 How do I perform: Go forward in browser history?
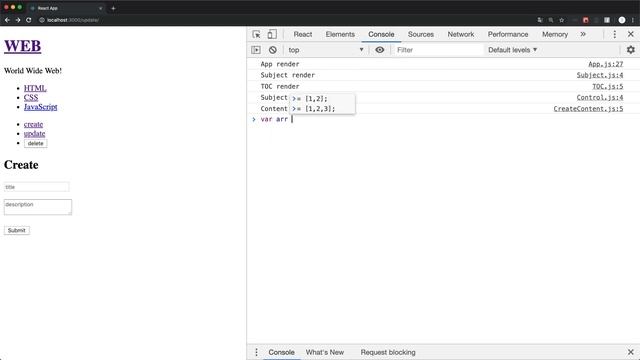[x=18, y=20]
